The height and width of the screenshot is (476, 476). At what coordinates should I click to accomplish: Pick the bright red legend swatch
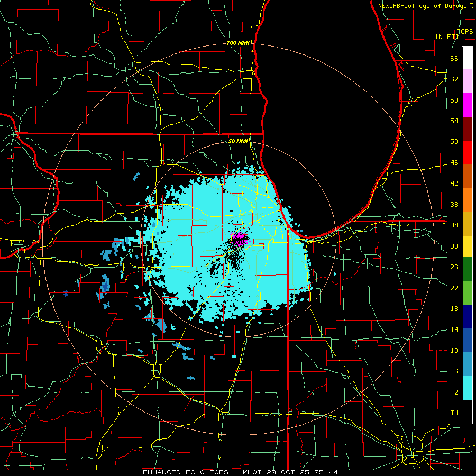click(467, 152)
